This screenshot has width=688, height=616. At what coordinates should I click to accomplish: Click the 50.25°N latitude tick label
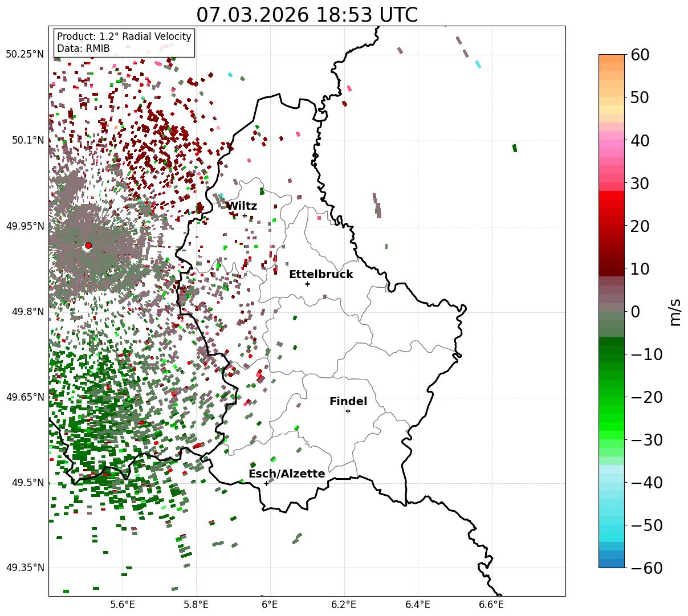[x=25, y=55]
